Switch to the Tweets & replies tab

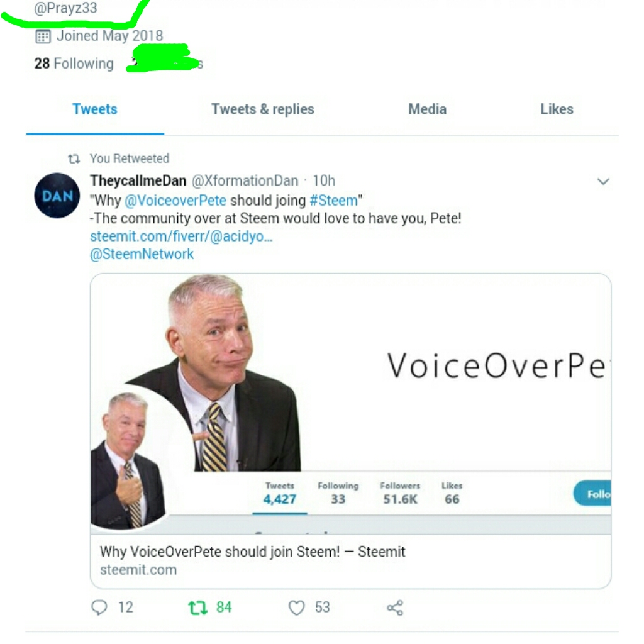[263, 109]
